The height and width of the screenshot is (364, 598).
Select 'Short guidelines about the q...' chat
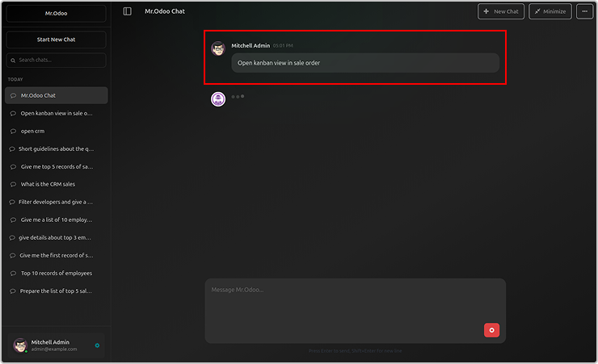(56, 149)
